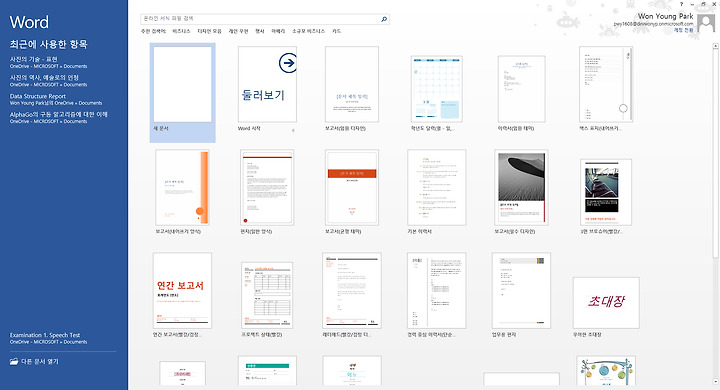Image resolution: width=720 pixels, height=390 pixels.
Task: Select the 비즈니스 suggested search
Action: pos(181,31)
